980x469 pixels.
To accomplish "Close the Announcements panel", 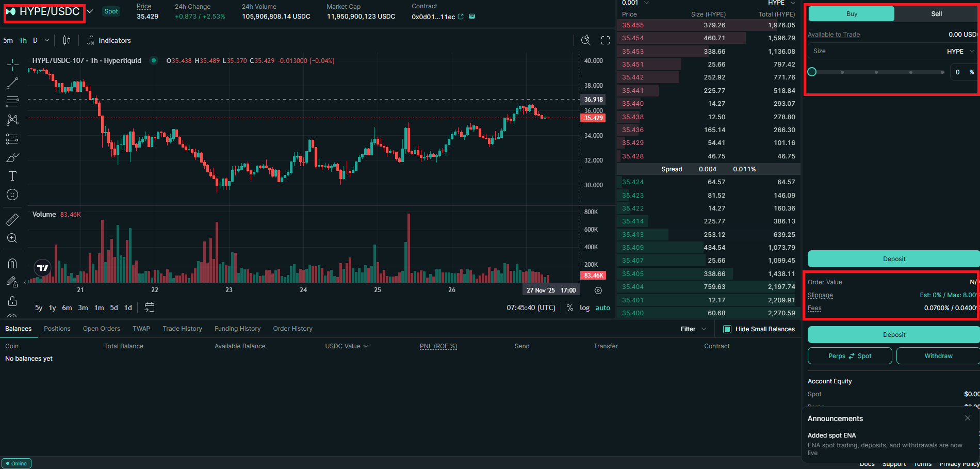I will 968,418.
